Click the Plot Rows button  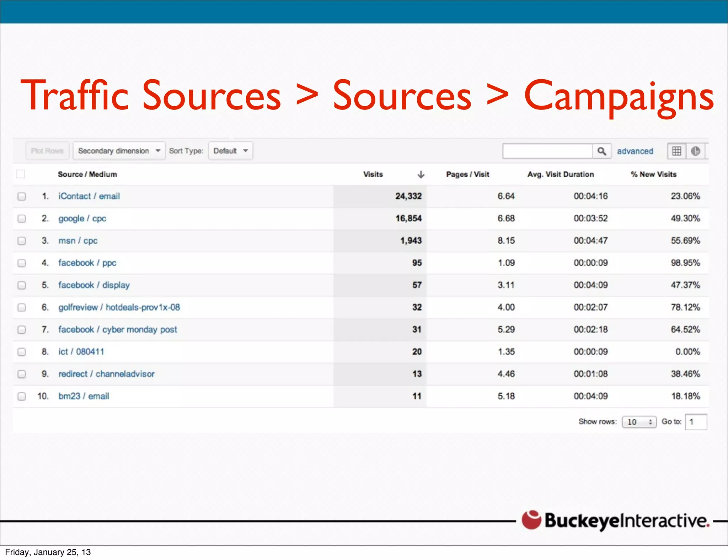pyautogui.click(x=47, y=151)
